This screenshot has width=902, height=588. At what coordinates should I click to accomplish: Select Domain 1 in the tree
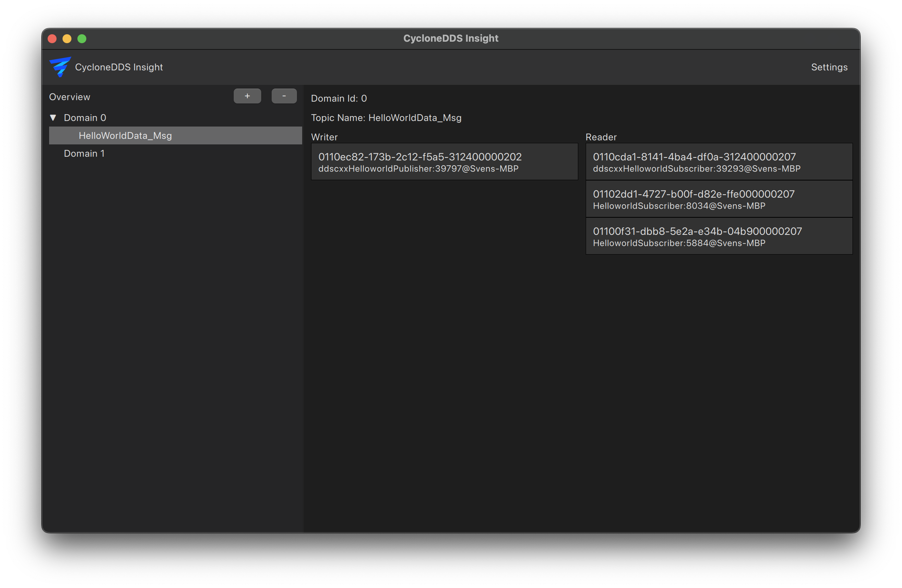(84, 154)
